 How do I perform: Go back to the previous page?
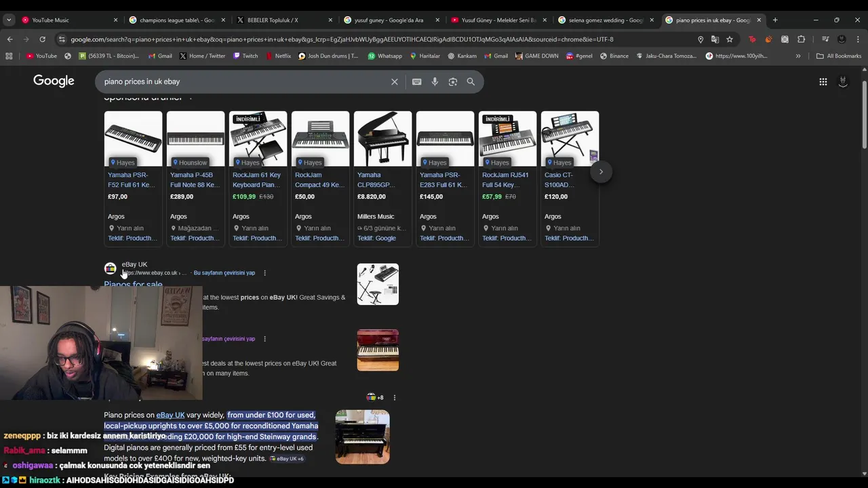pyautogui.click(x=9, y=39)
